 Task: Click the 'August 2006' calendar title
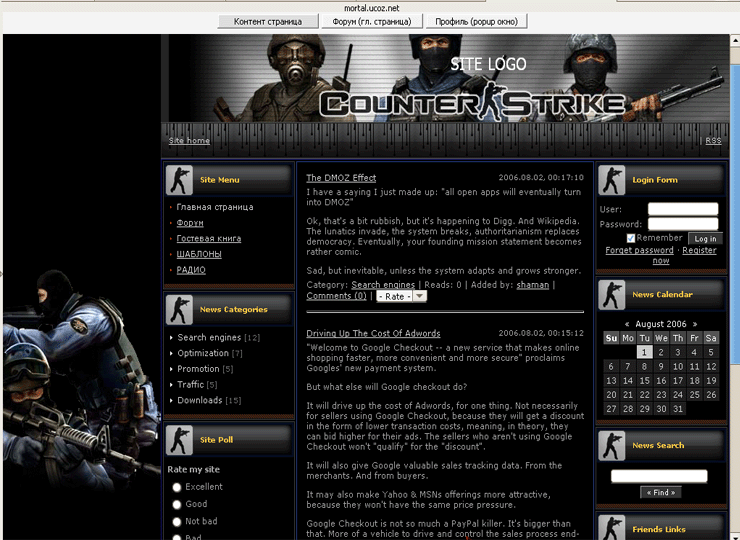[661, 324]
